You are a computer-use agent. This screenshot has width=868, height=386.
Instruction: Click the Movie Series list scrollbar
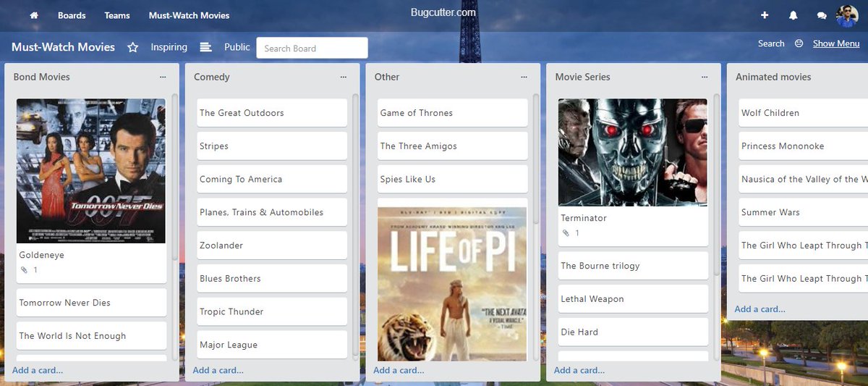[x=717, y=185]
